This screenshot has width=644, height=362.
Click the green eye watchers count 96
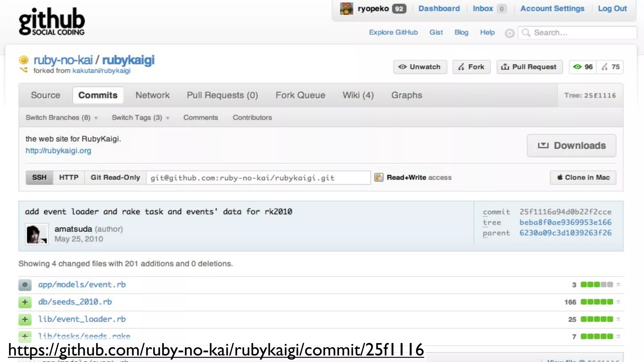click(582, 67)
